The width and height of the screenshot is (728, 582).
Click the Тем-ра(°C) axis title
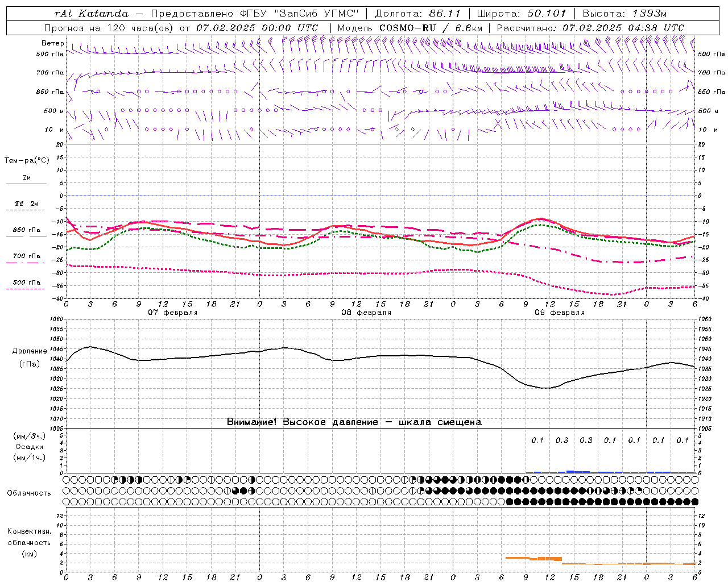[27, 161]
